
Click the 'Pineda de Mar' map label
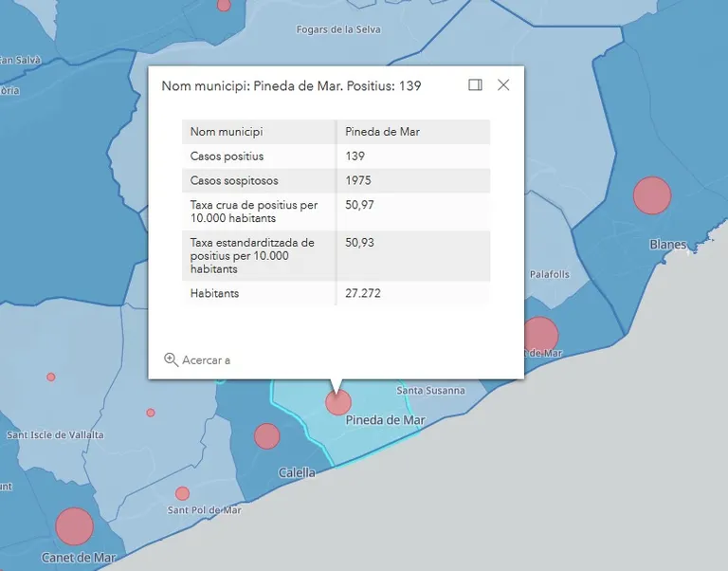coord(386,420)
